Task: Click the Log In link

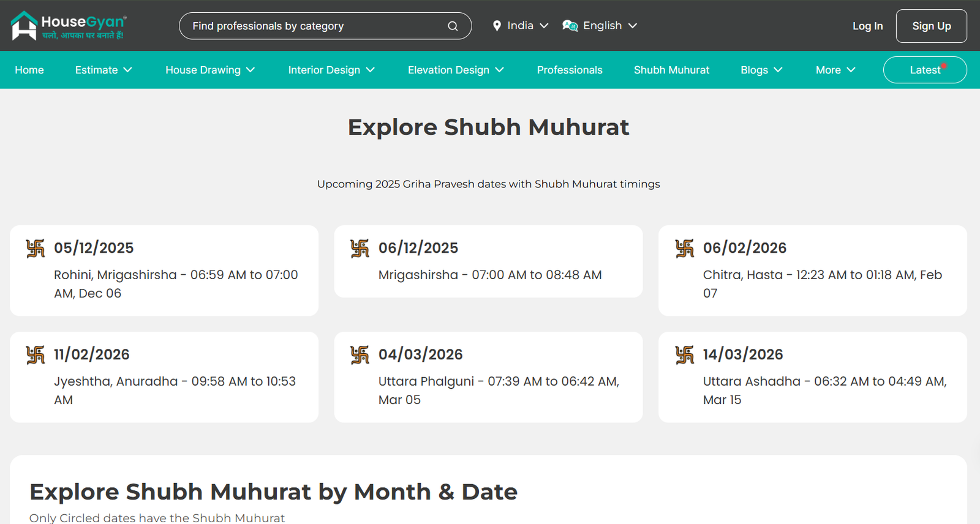Action: [867, 26]
